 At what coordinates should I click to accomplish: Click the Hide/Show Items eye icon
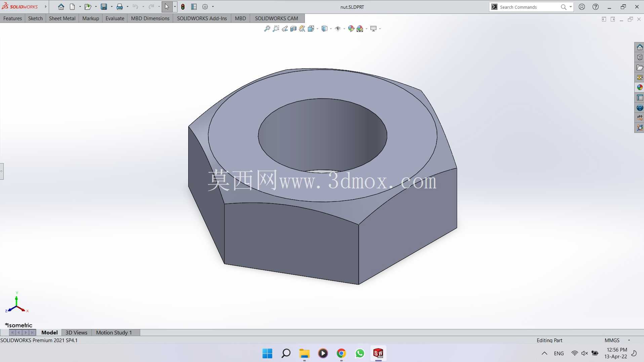pos(338,29)
